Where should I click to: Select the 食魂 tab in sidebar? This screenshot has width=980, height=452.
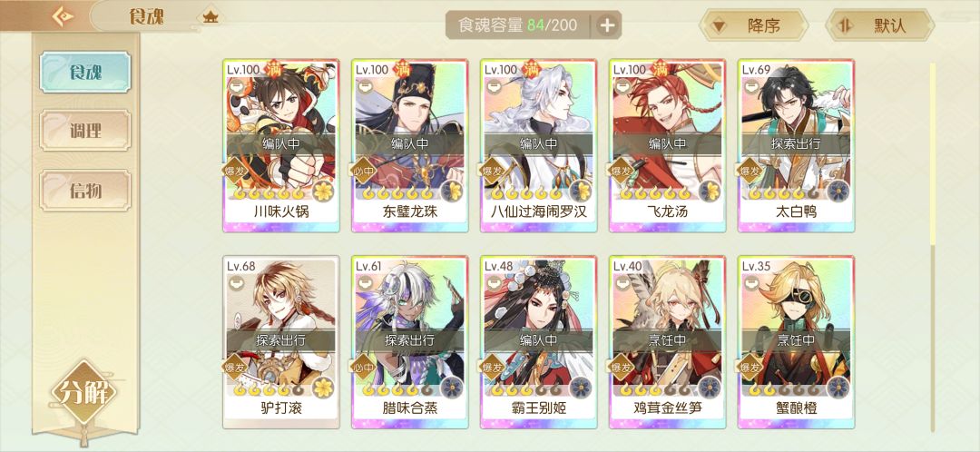click(85, 72)
